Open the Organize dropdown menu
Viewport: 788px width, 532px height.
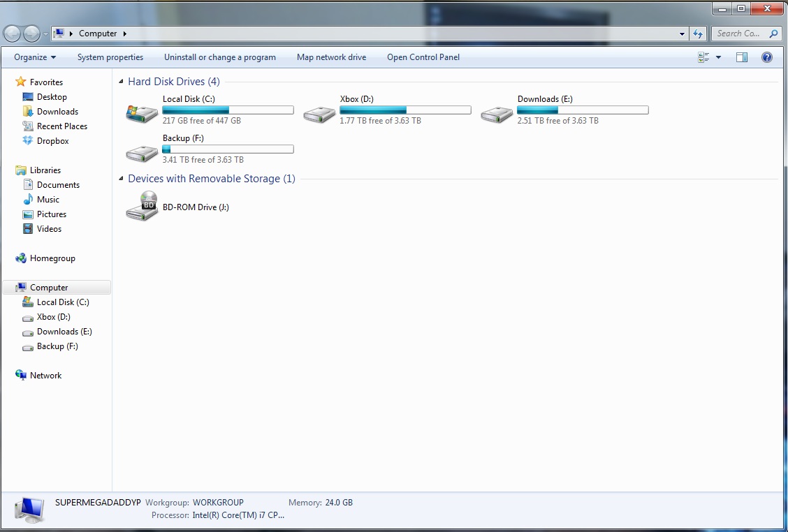[35, 57]
